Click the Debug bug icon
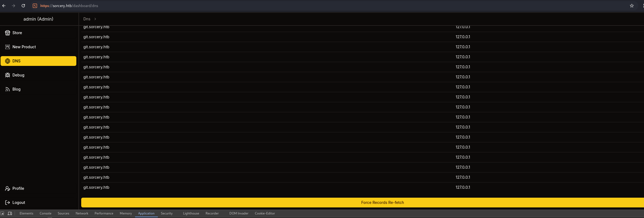The image size is (644, 218). point(8,75)
